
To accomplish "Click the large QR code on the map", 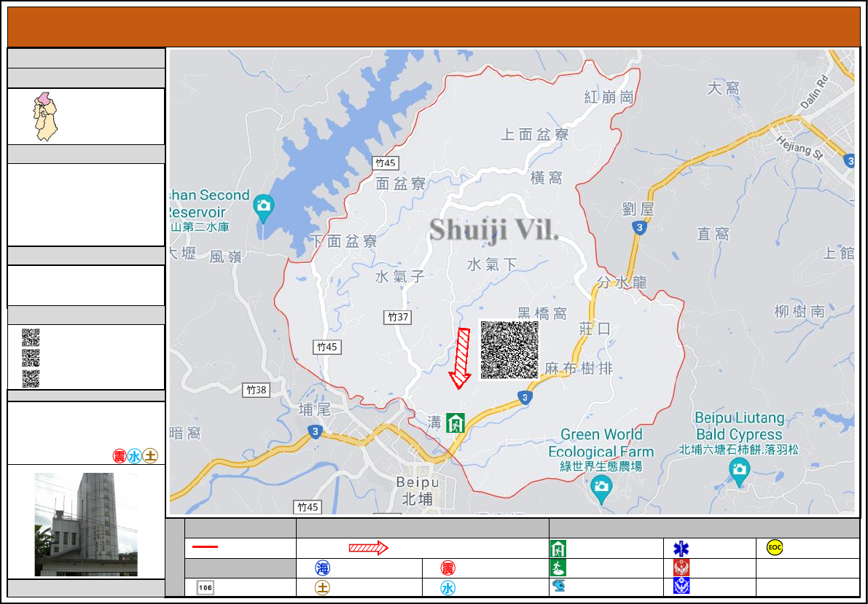I will point(509,350).
